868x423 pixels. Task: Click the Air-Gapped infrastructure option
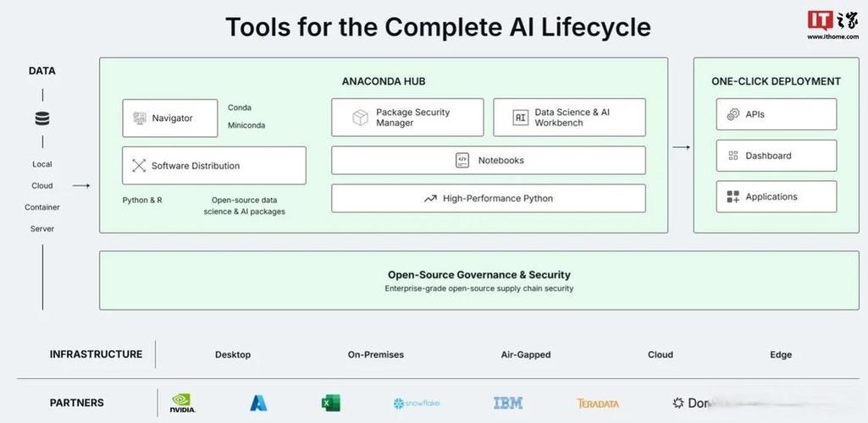click(x=526, y=355)
